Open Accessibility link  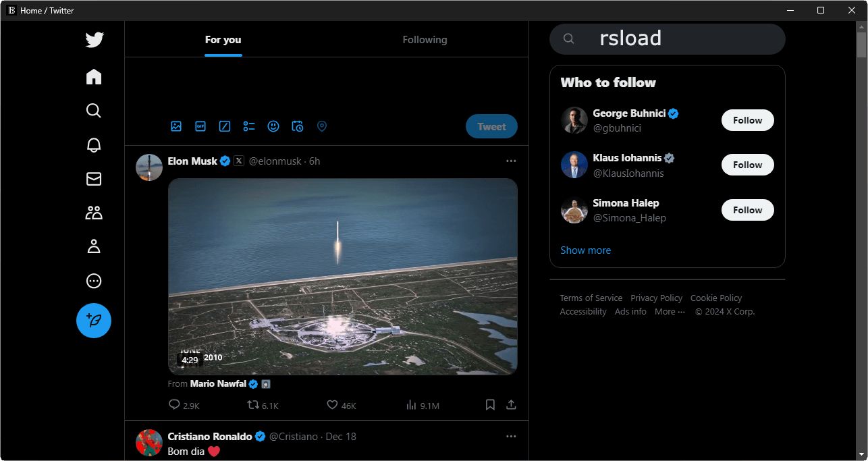click(583, 312)
